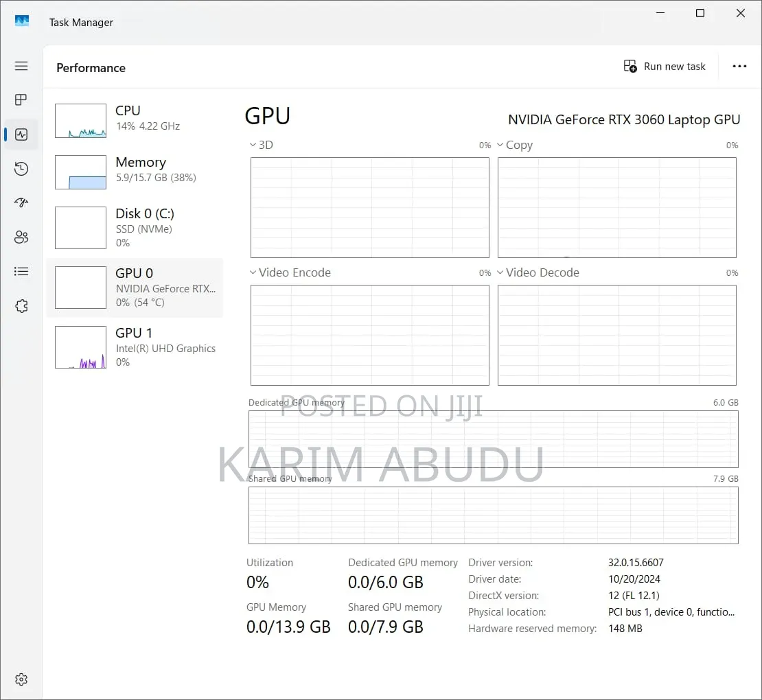The width and height of the screenshot is (762, 700).
Task: Click the Video Encode usage graph
Action: click(x=370, y=335)
